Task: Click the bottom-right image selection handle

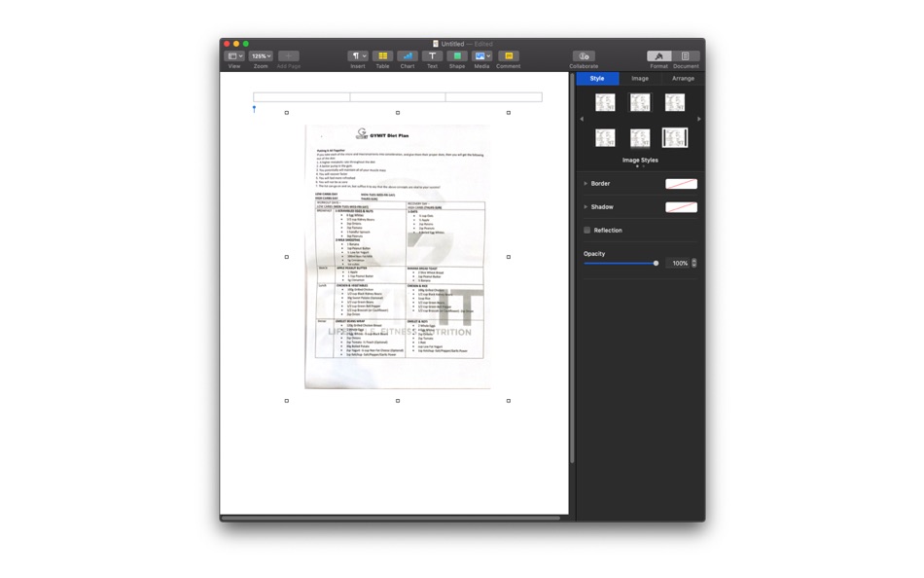Action: pyautogui.click(x=509, y=401)
